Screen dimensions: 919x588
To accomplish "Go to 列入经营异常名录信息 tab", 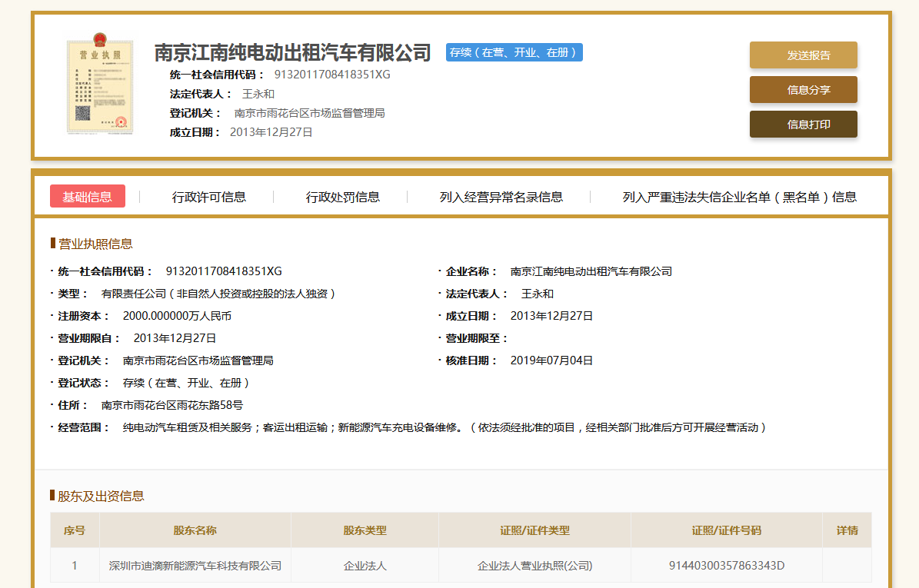I will (501, 197).
